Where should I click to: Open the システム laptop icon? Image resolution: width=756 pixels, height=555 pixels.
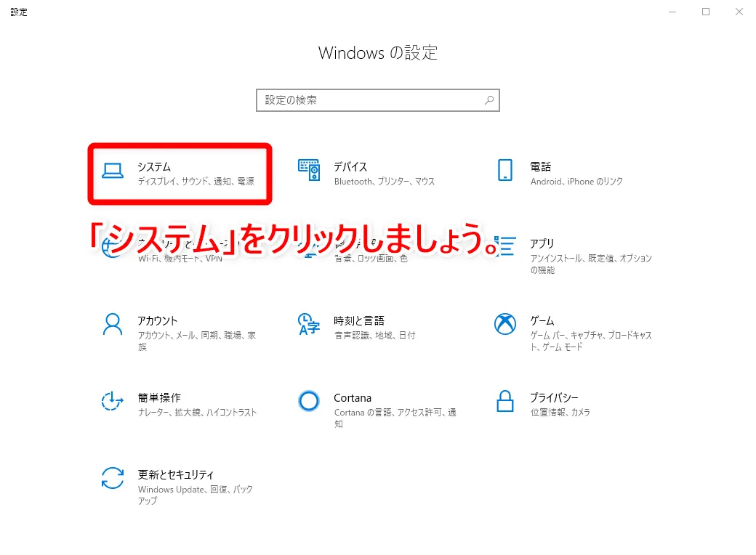pos(113,171)
